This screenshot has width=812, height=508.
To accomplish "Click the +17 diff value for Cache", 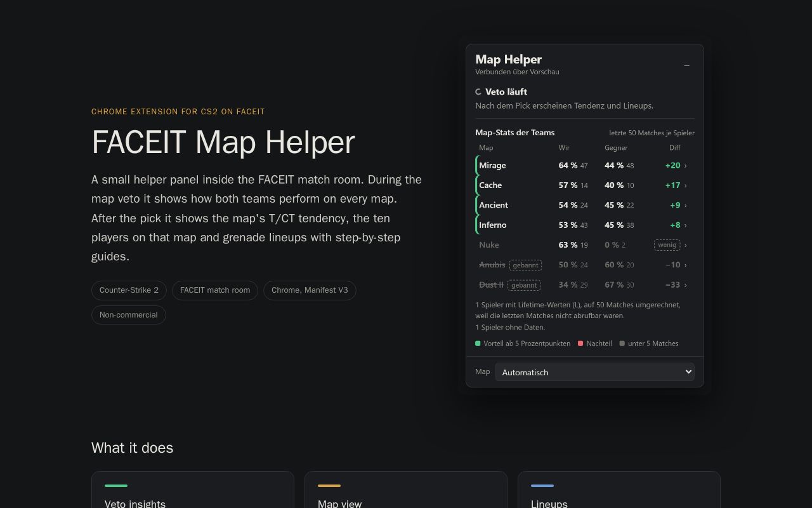I will pos(672,185).
